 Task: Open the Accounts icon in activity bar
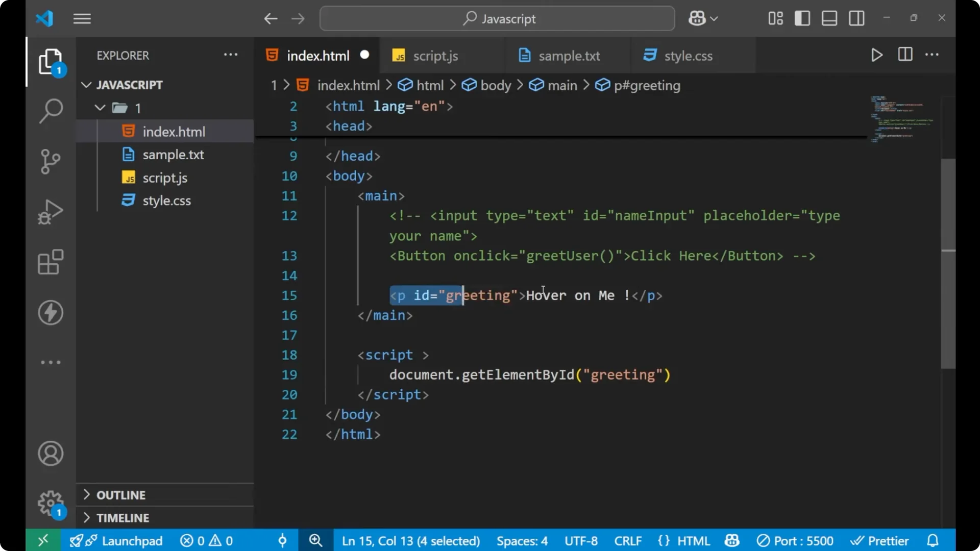point(50,454)
